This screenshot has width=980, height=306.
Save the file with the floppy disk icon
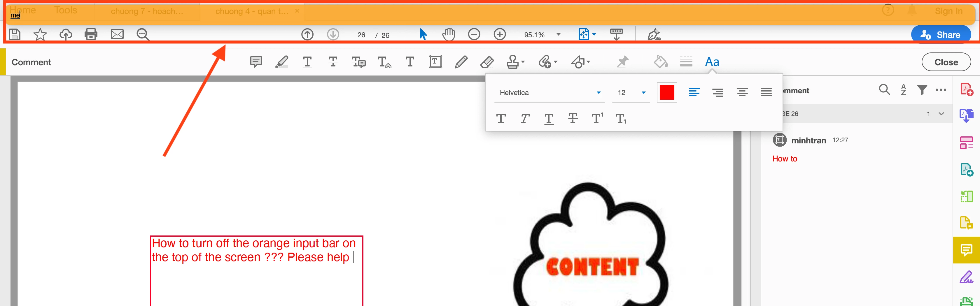[x=15, y=35]
